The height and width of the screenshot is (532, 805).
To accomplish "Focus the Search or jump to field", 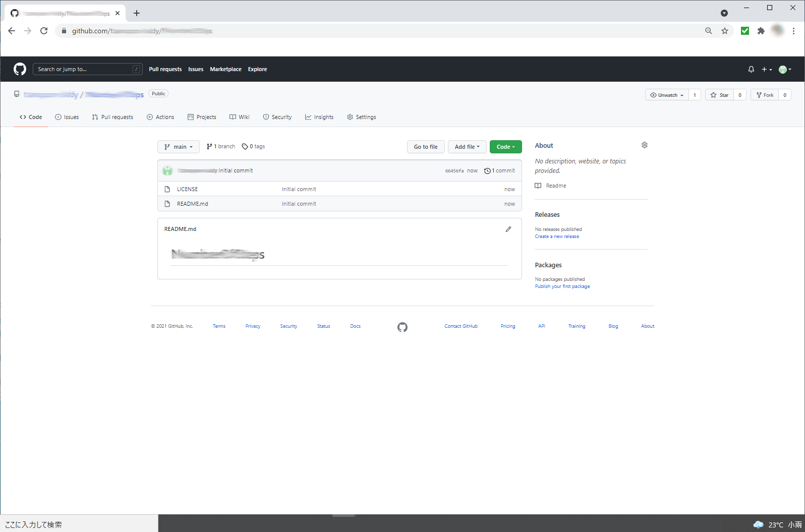I will [x=84, y=69].
